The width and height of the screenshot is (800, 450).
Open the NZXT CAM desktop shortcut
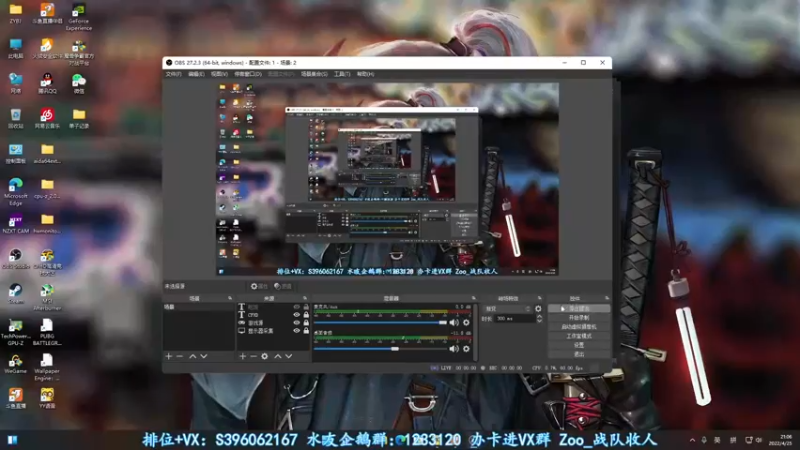(15, 223)
